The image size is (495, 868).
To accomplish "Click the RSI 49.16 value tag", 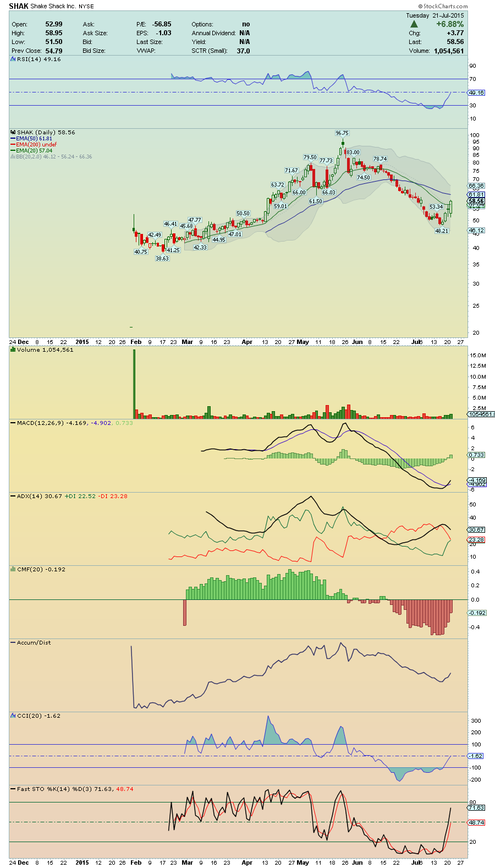I will click(x=476, y=92).
